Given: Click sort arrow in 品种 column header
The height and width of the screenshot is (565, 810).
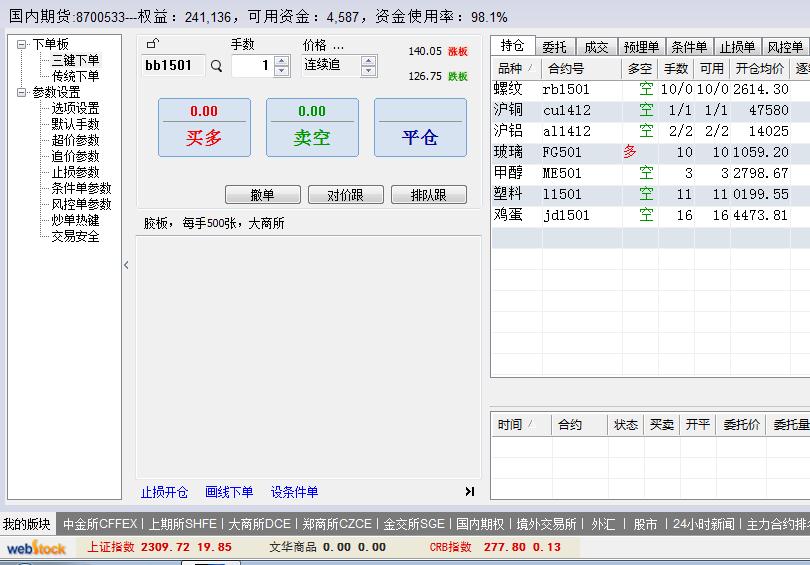Looking at the screenshot, I should [529, 69].
